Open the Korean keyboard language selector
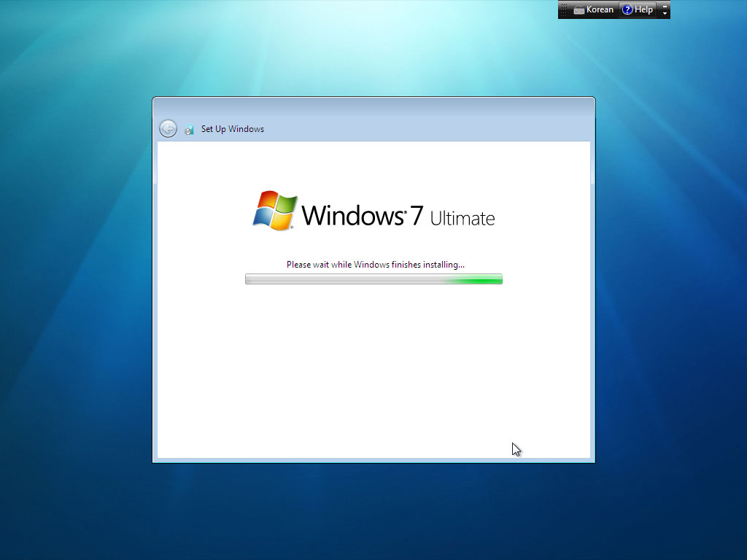Image resolution: width=747 pixels, height=560 pixels. [594, 9]
